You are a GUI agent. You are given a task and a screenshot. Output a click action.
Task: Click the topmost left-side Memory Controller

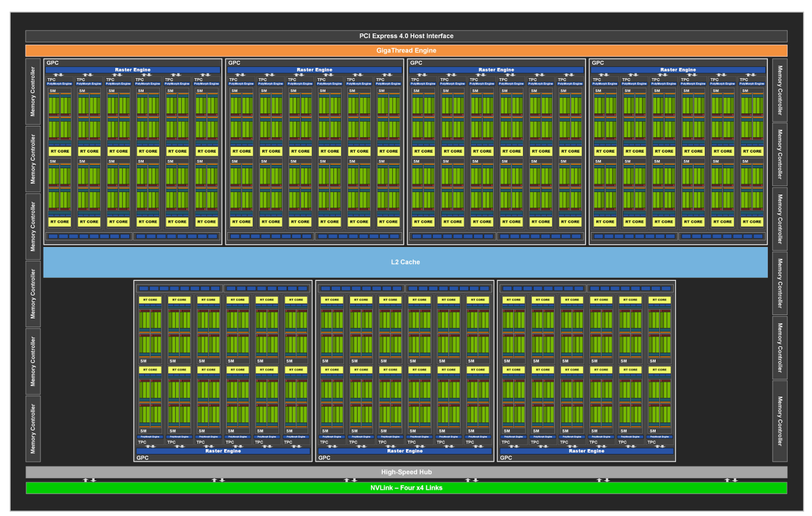point(33,91)
